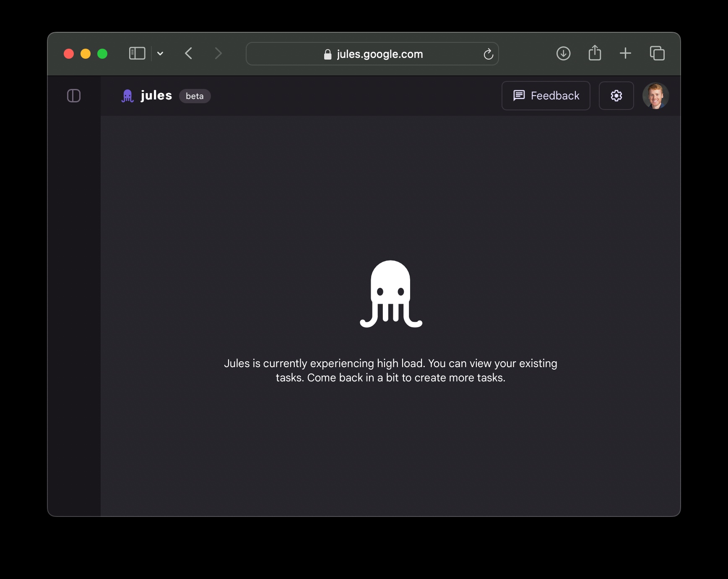This screenshot has width=728, height=579.
Task: Open a new browser tab
Action: [x=625, y=53]
